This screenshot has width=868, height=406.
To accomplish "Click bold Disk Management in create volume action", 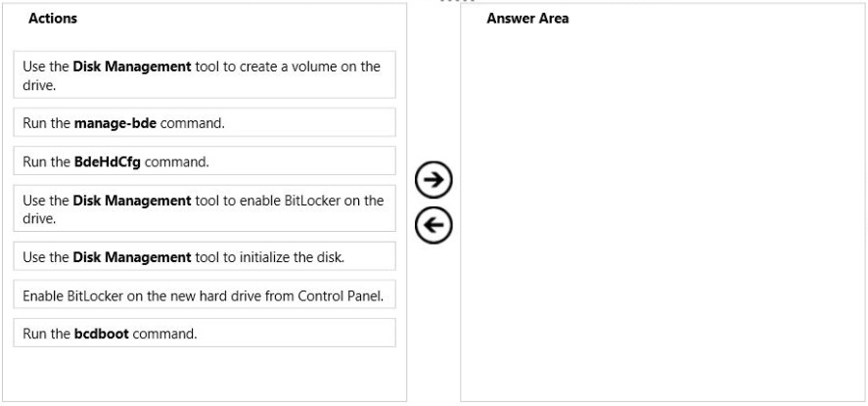I will [x=132, y=67].
